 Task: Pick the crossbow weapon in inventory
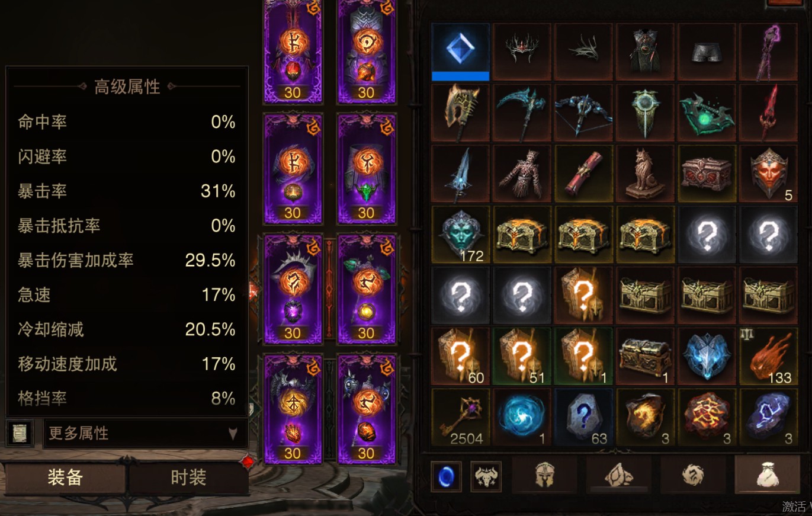point(583,113)
